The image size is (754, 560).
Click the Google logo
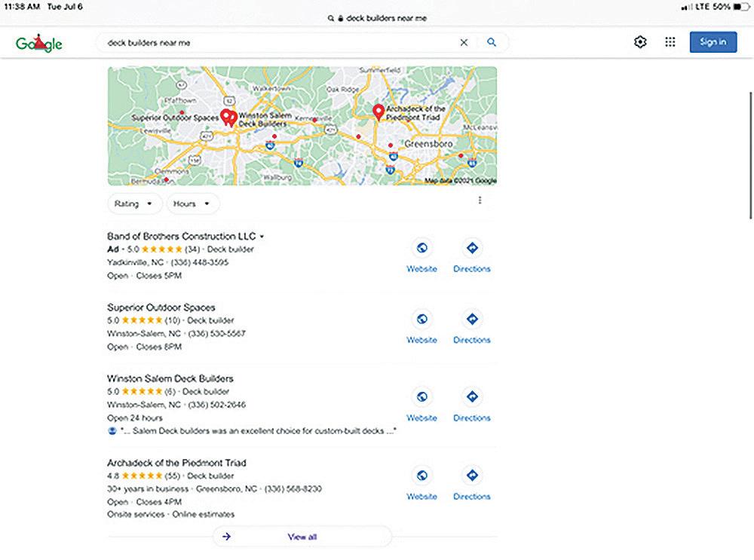pyautogui.click(x=39, y=44)
